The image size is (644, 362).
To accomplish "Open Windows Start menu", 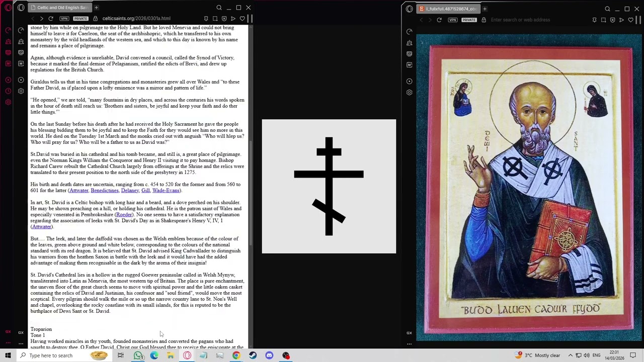I will tap(8, 355).
